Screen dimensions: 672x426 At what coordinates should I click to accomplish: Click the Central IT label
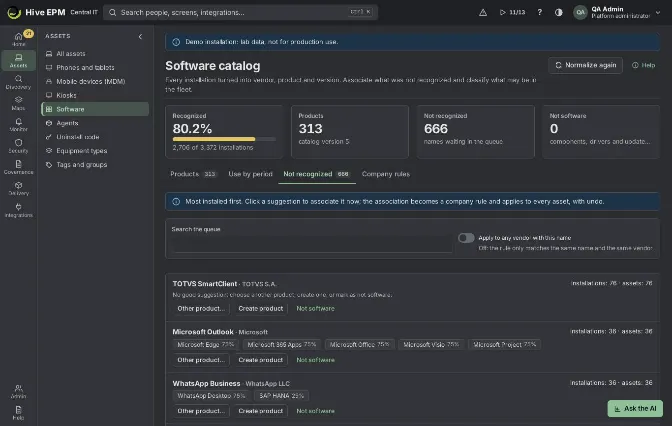84,12
